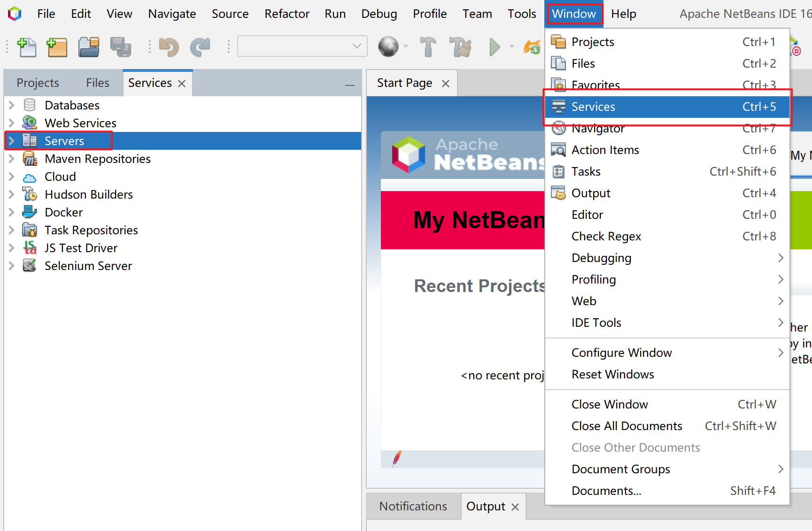Choose Services from the Window menu
Screen dimensions: 812x531
667,107
